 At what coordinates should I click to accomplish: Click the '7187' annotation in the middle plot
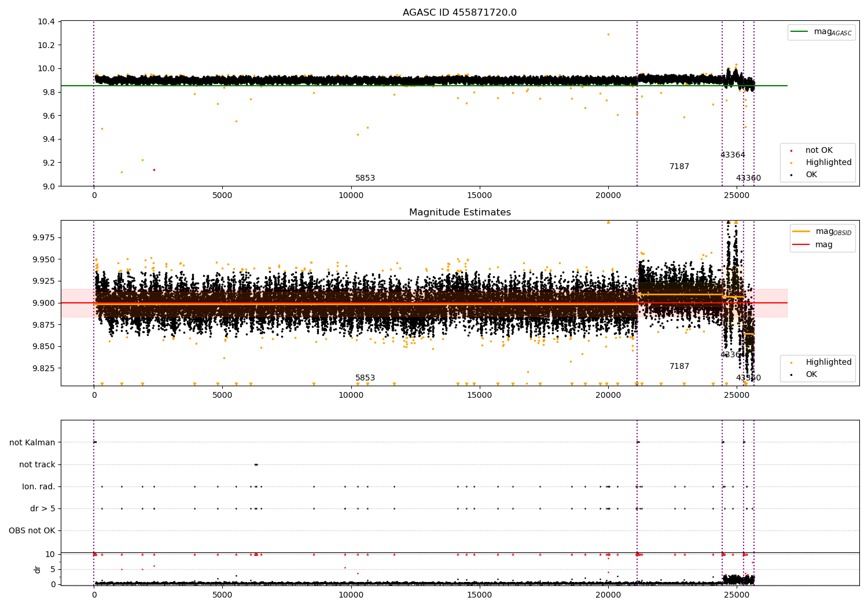click(x=679, y=367)
